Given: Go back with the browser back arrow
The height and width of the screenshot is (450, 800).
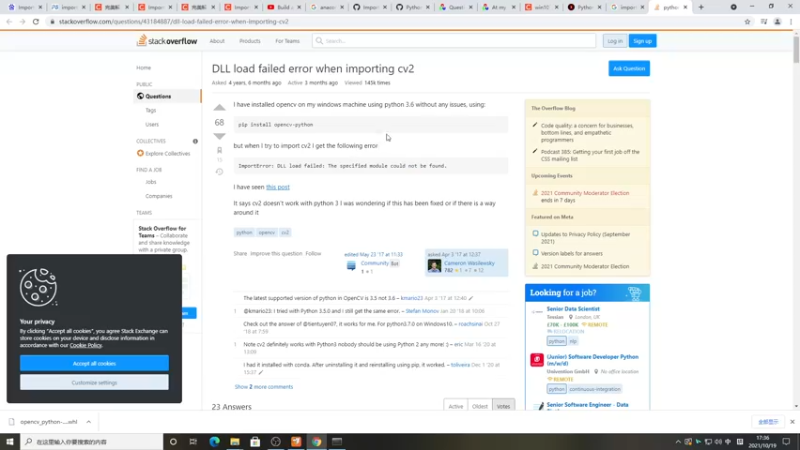Looking at the screenshot, I should pos(9,22).
